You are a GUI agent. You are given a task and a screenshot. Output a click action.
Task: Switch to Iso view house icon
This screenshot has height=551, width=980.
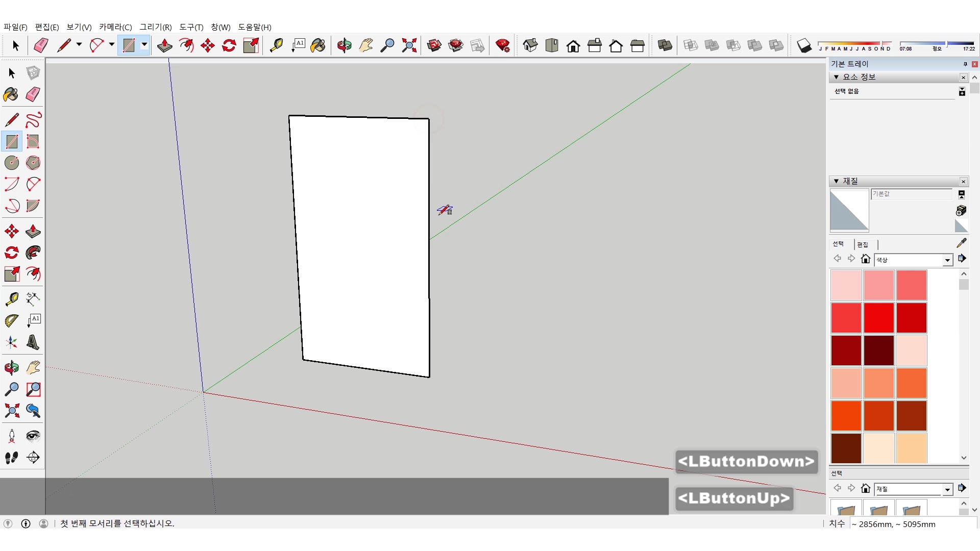(530, 46)
